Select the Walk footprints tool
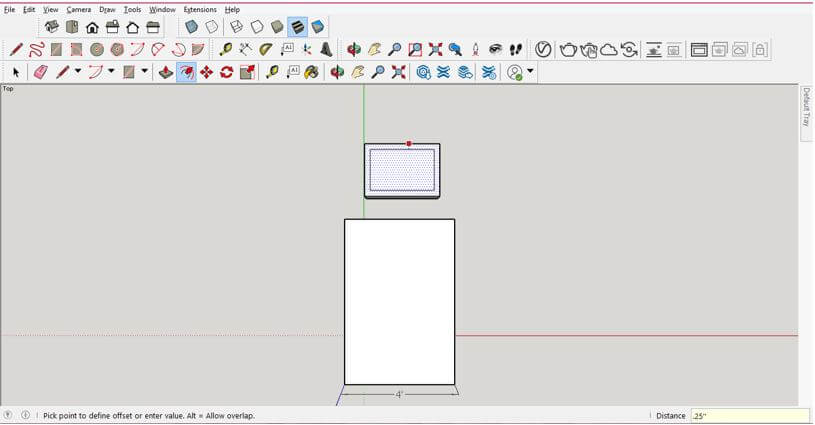The image size is (815, 425). pyautogui.click(x=516, y=50)
